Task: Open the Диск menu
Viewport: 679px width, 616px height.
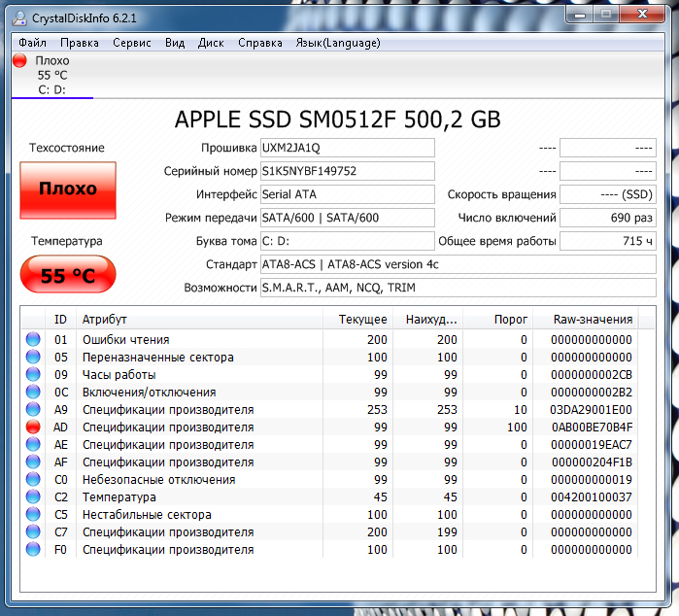Action: click(x=211, y=43)
